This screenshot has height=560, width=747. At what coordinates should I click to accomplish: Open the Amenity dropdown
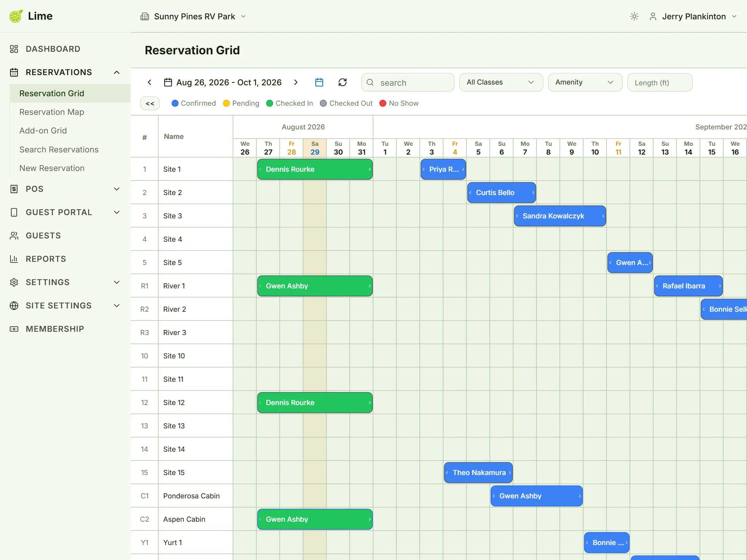coord(585,82)
